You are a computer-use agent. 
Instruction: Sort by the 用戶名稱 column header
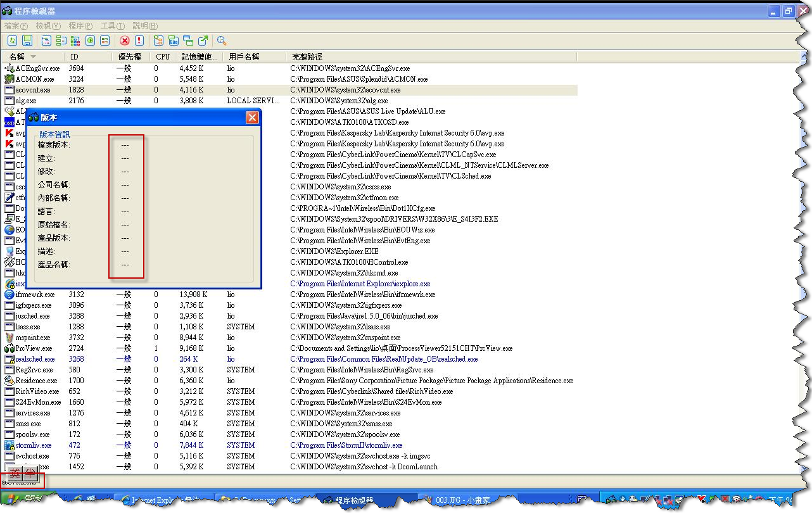coord(253,57)
